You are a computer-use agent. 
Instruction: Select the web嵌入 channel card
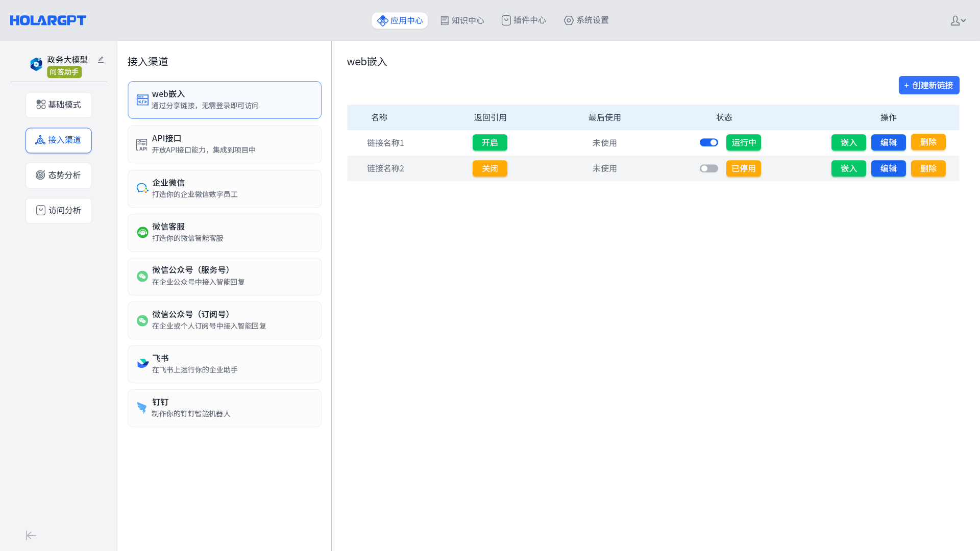[225, 100]
